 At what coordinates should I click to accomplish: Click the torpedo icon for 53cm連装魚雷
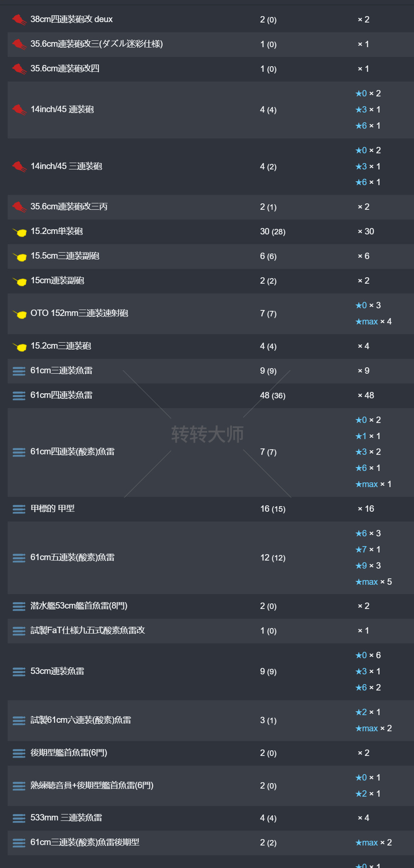coord(19,671)
